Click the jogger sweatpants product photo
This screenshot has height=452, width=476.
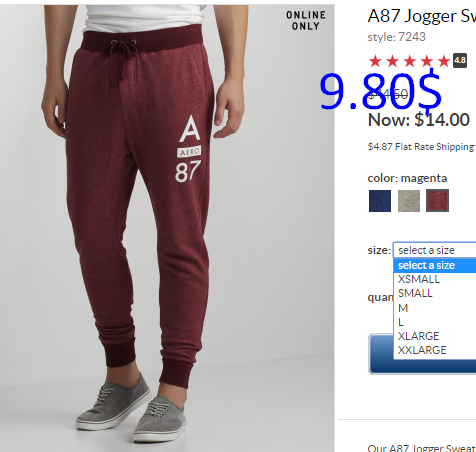pos(167,228)
